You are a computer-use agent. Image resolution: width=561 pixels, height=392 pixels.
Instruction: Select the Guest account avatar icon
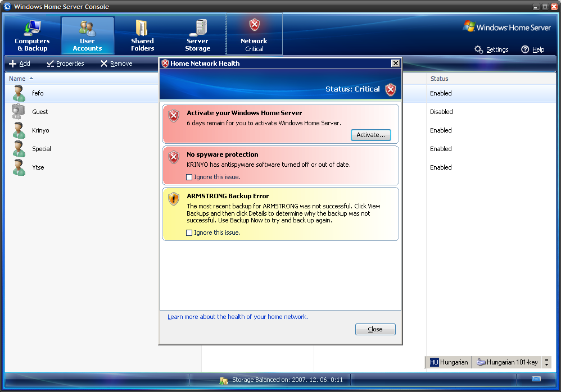[18, 112]
